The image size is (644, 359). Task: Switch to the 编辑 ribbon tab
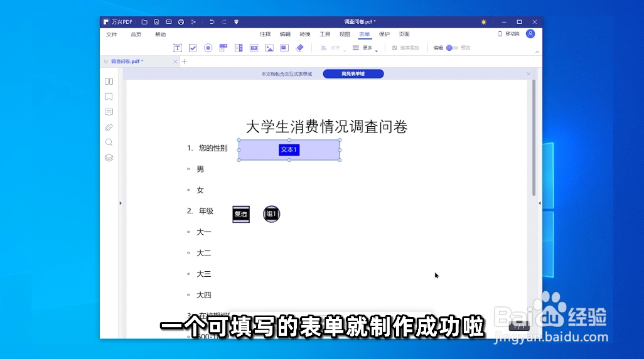285,34
